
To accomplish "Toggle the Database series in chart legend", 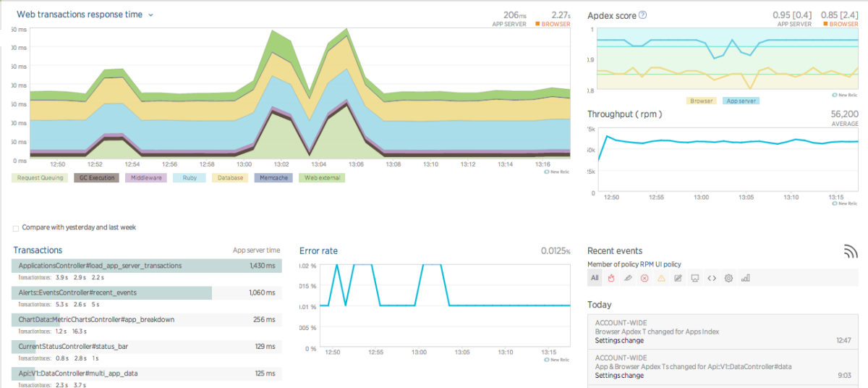I will click(231, 177).
